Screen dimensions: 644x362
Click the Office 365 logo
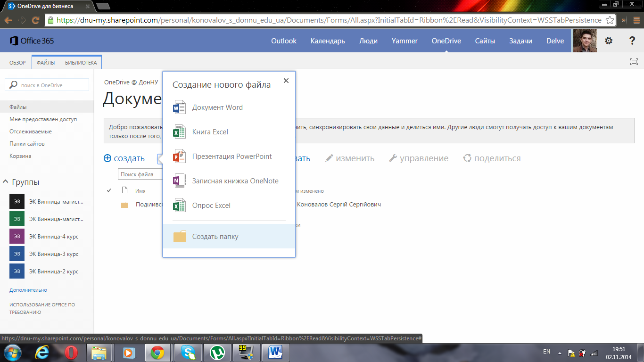[32, 41]
